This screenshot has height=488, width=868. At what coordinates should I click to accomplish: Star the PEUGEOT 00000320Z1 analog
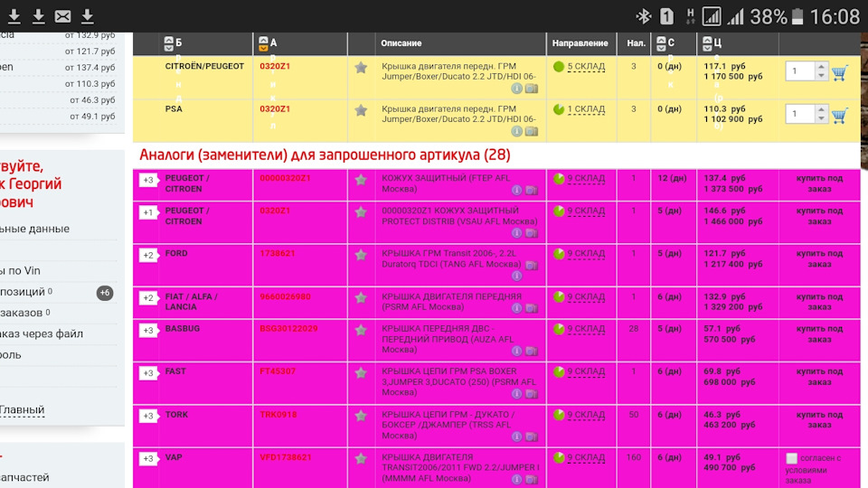pos(361,180)
